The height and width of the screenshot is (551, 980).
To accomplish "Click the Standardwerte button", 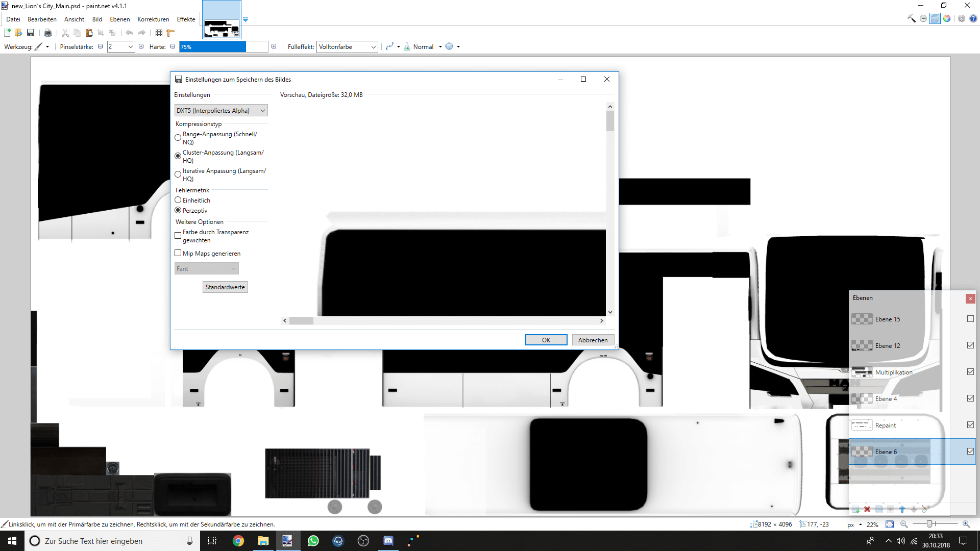I will click(225, 287).
